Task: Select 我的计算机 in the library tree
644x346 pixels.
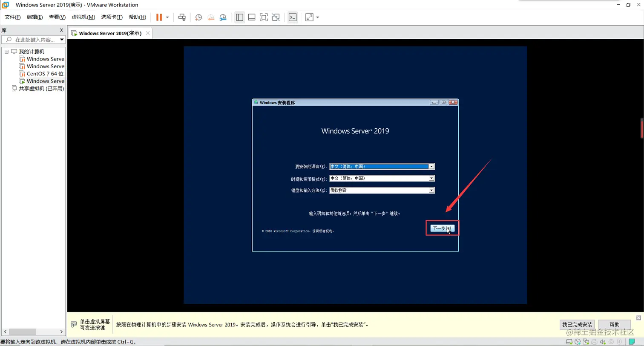Action: click(x=32, y=52)
